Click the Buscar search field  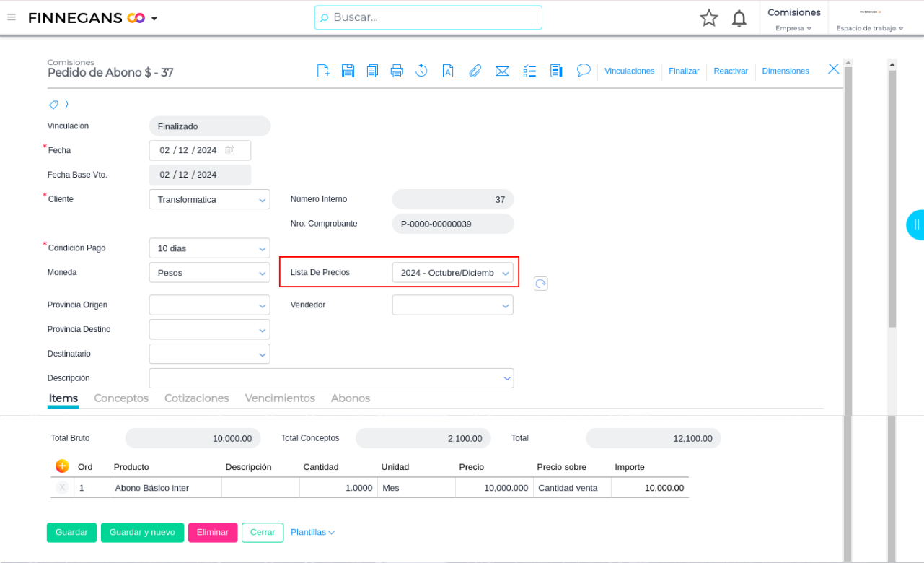(x=428, y=17)
